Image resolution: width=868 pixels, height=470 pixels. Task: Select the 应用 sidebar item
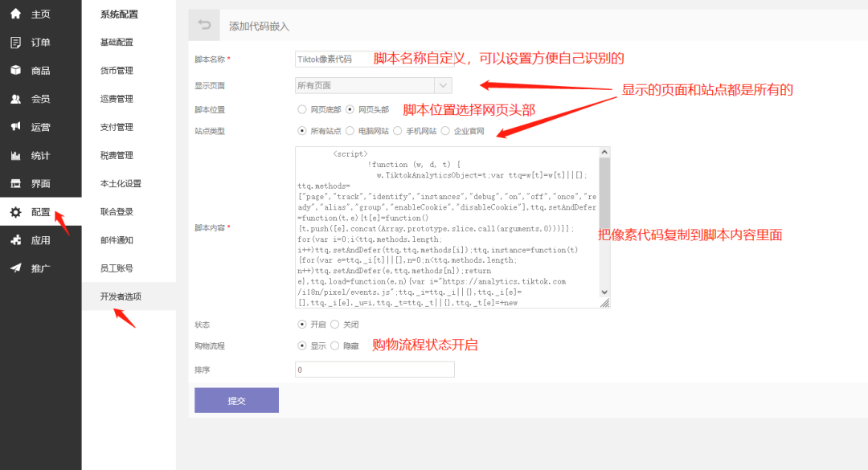[41, 240]
